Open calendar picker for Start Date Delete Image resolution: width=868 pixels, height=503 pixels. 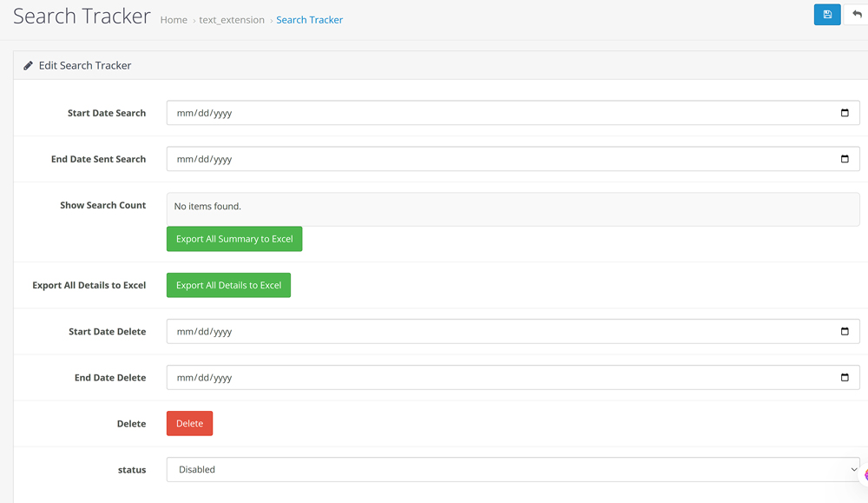point(845,332)
